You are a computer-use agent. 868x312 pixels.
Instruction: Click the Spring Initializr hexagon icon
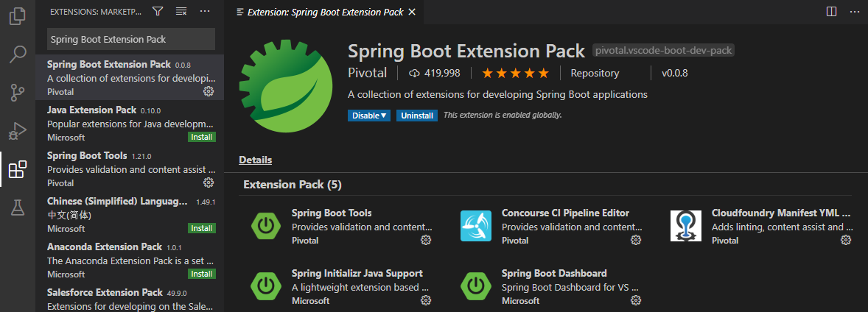pos(266,286)
